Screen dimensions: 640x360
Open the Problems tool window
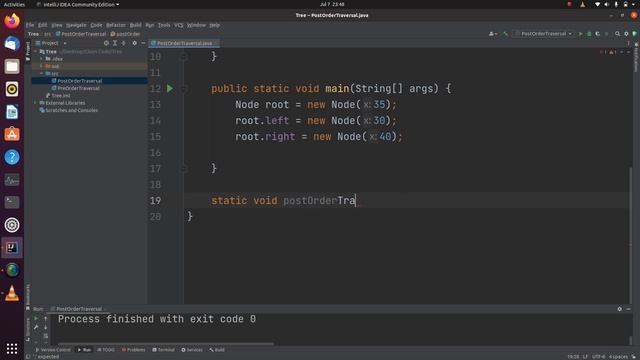[133, 350]
